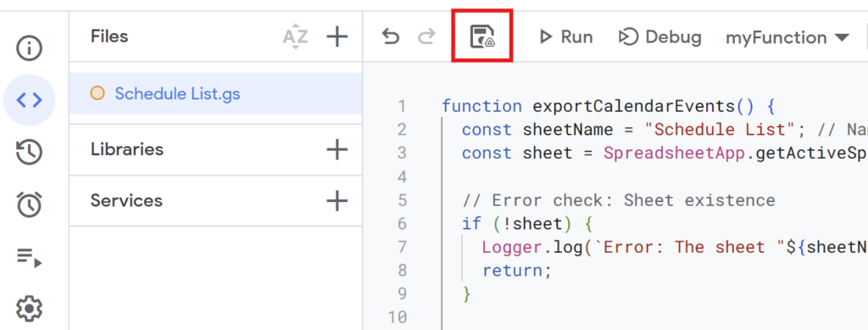Open the project history clock icon
The height and width of the screenshot is (330, 868).
30,152
